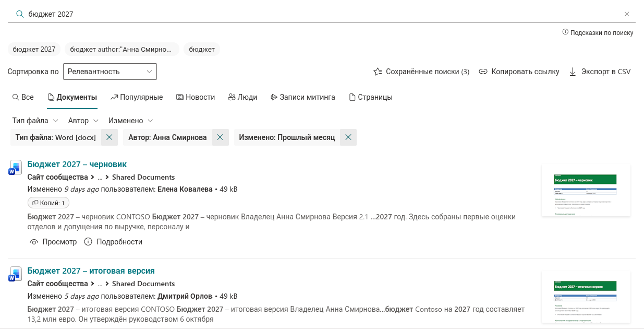Click Экспорт в CSV
This screenshot has width=644, height=329.
point(600,72)
